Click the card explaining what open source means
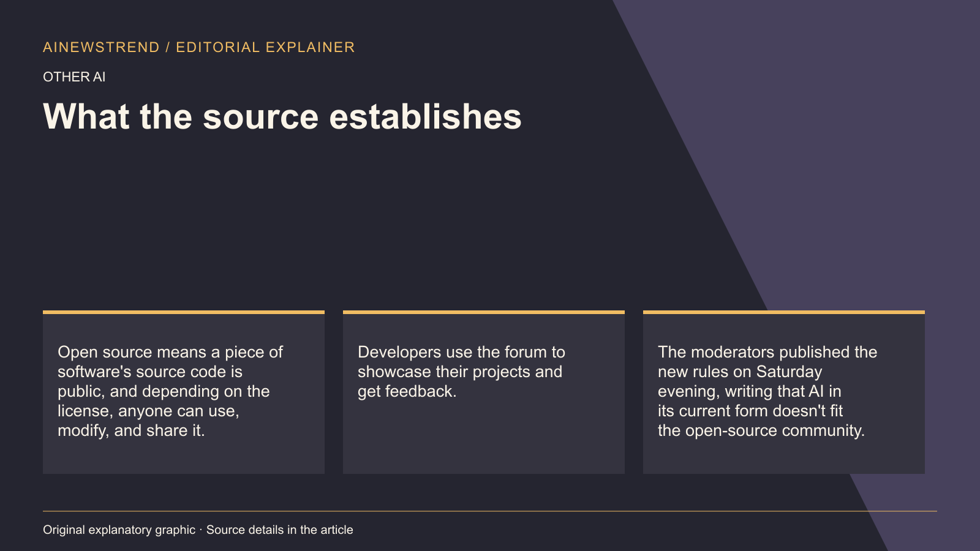 [x=184, y=392]
